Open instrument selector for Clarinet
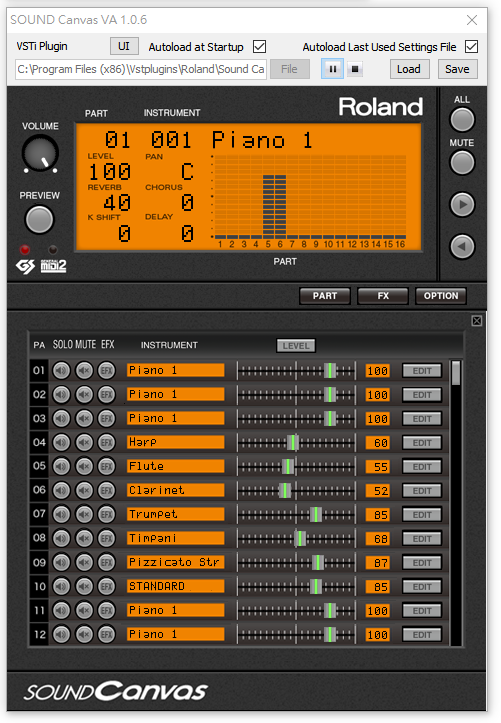The width and height of the screenshot is (501, 723). 176,490
